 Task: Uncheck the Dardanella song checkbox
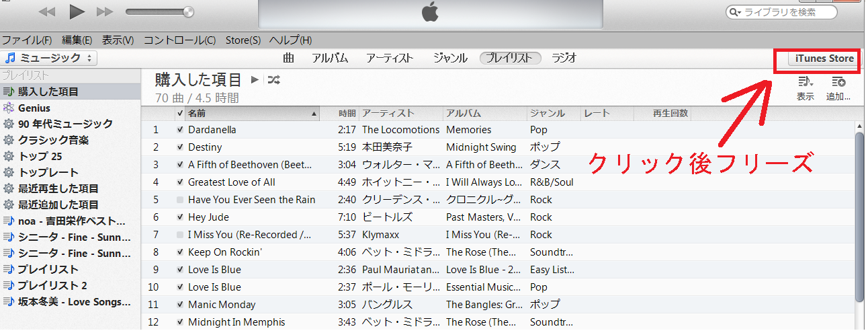[179, 130]
